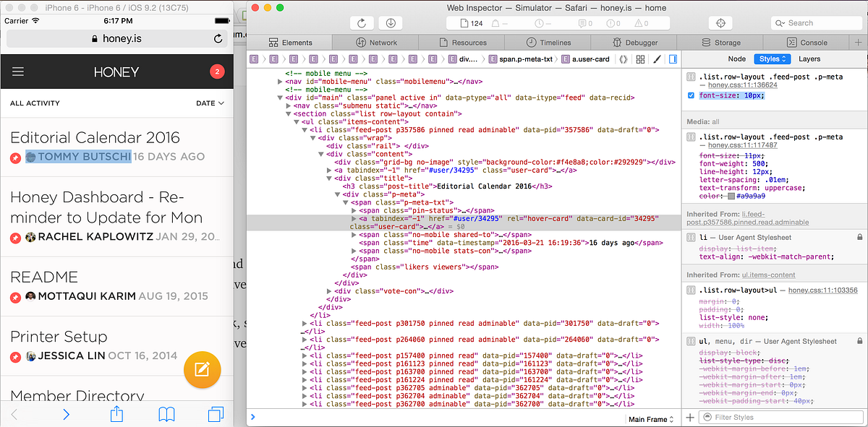The width and height of the screenshot is (868, 427).
Task: Add new style rule with plus button
Action: point(690,417)
